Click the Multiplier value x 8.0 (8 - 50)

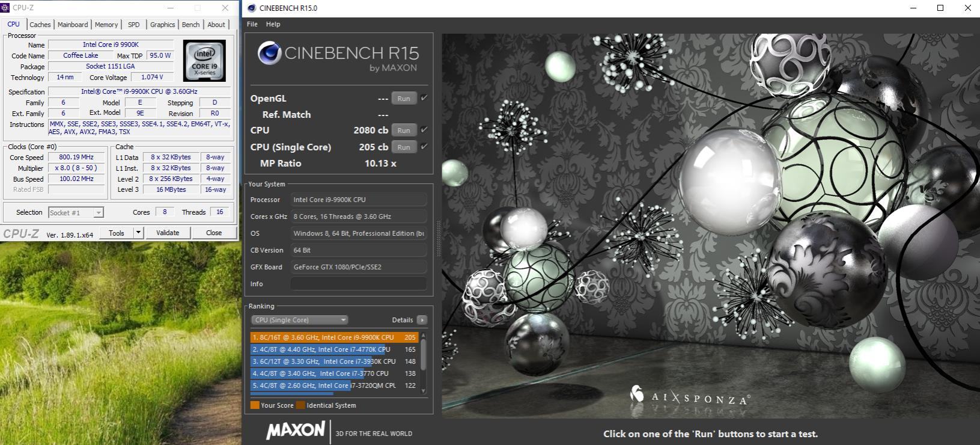[76, 168]
